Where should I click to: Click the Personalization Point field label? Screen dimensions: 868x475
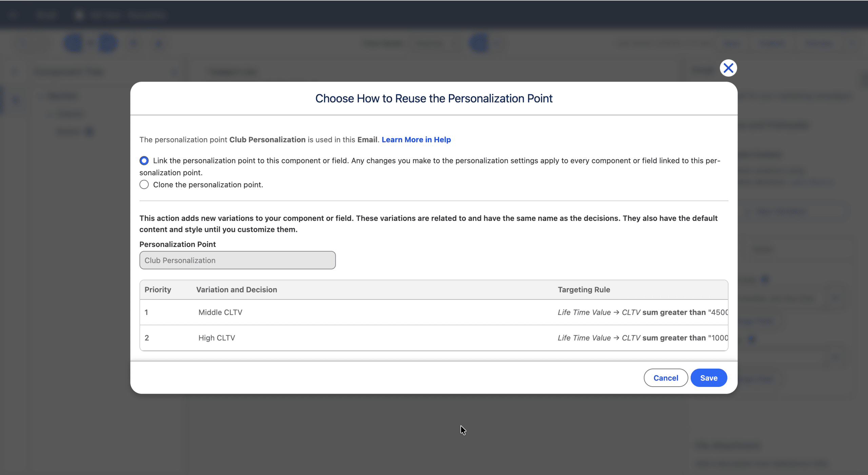177,244
